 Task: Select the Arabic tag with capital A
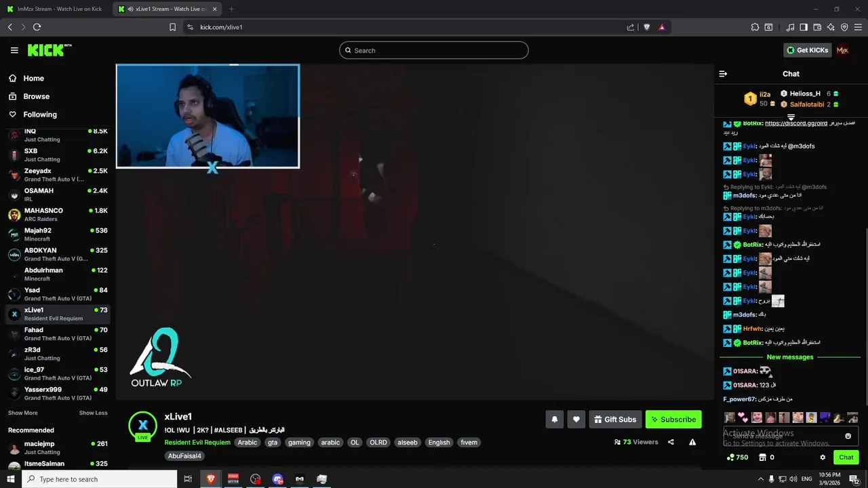pyautogui.click(x=248, y=443)
